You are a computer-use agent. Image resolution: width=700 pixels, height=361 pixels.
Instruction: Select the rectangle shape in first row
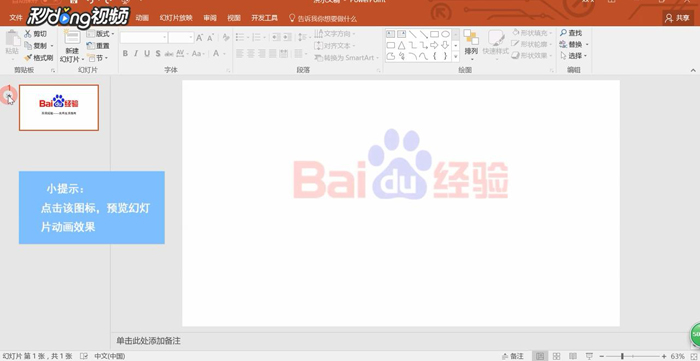[x=434, y=34]
